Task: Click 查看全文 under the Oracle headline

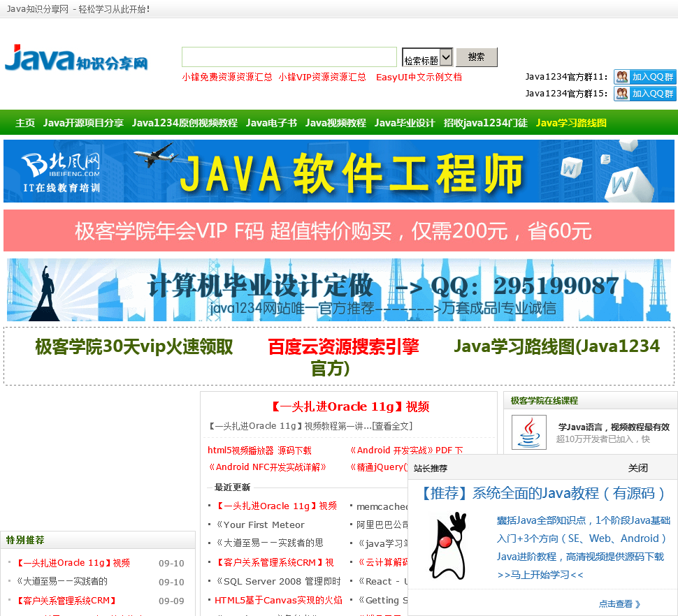Action: pos(392,426)
